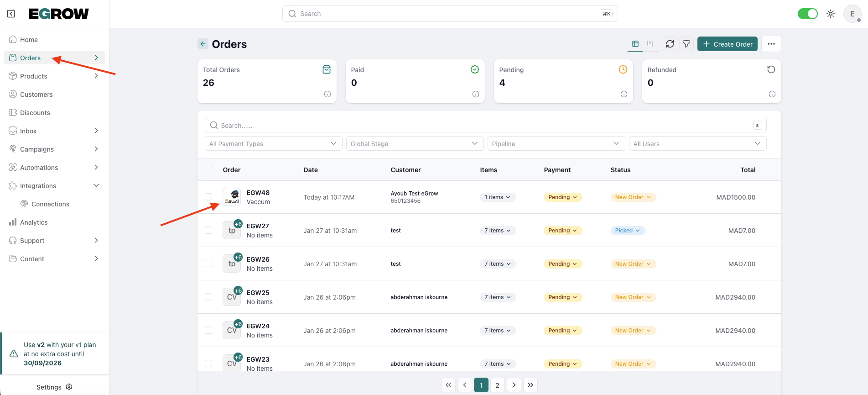
Task: Open the filter funnel icon
Action: 686,44
